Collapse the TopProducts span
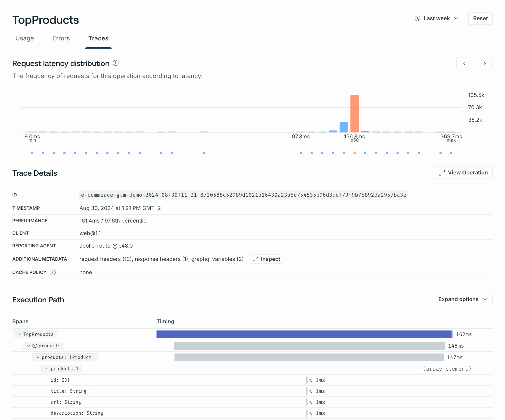The image size is (505, 420). pos(19,334)
